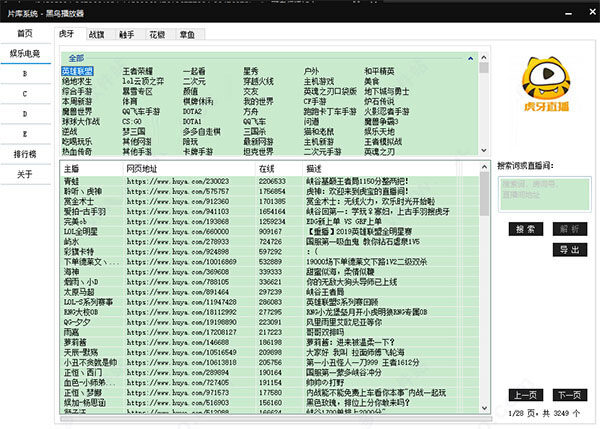Collapse the 全部 category group chevron

tap(470, 59)
